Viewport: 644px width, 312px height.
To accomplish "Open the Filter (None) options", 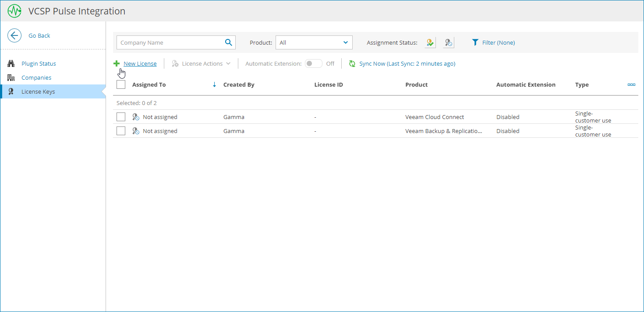I will point(493,42).
